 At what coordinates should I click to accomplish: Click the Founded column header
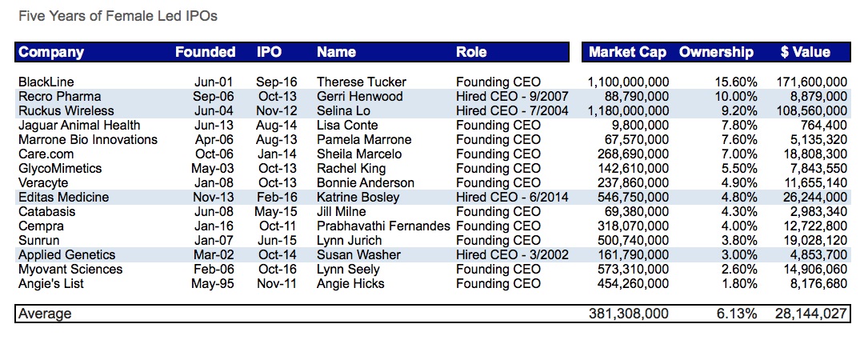(x=206, y=53)
